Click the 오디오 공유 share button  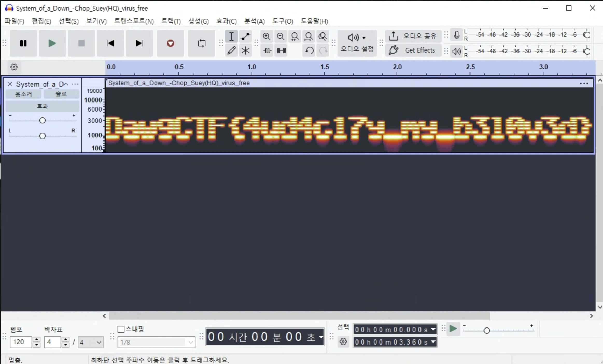click(413, 36)
